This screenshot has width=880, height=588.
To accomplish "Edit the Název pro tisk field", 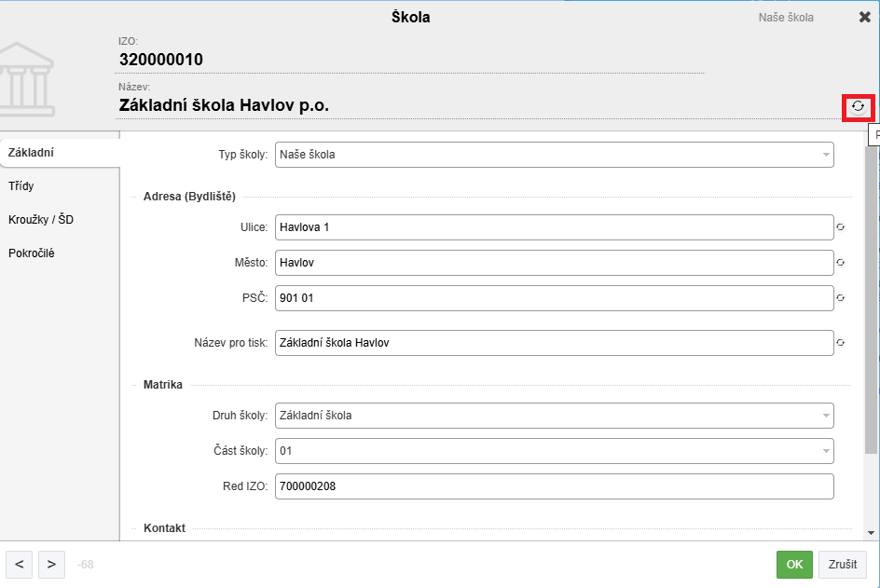I will tap(554, 343).
